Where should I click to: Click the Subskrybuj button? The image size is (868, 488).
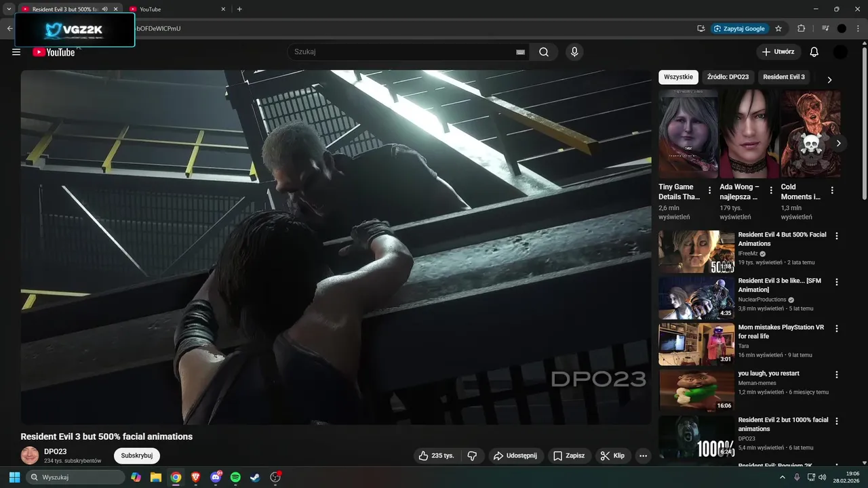tap(137, 455)
